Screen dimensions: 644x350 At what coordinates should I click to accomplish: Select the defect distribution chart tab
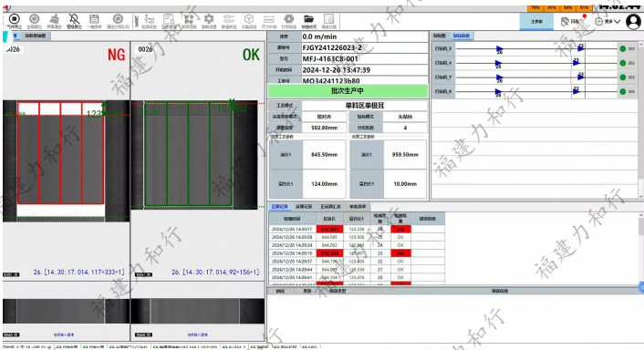[x=36, y=36]
